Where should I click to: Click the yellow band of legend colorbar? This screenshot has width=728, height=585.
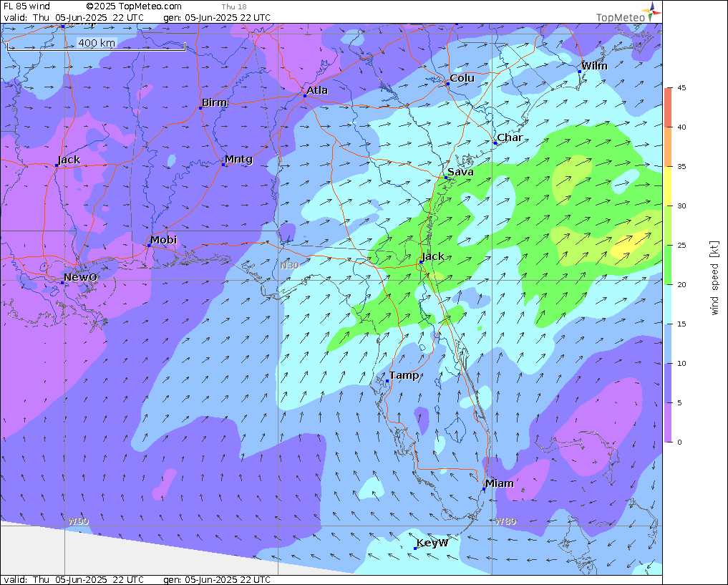pos(668,185)
